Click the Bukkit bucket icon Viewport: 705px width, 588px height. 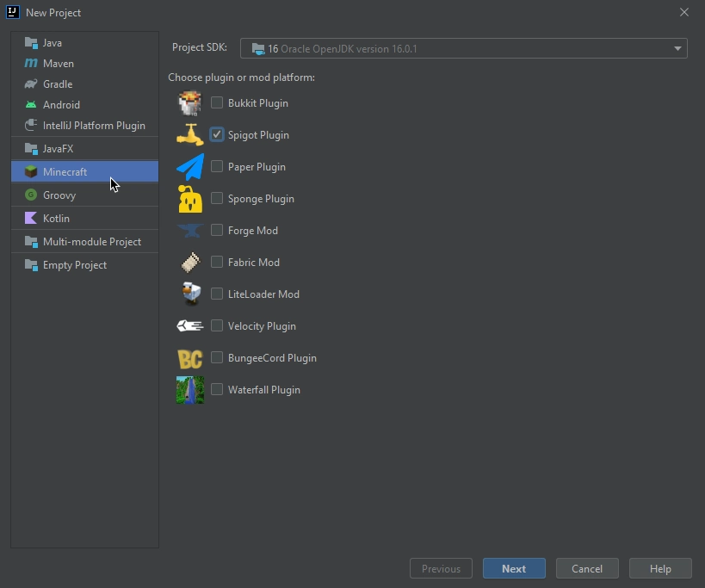(x=189, y=103)
